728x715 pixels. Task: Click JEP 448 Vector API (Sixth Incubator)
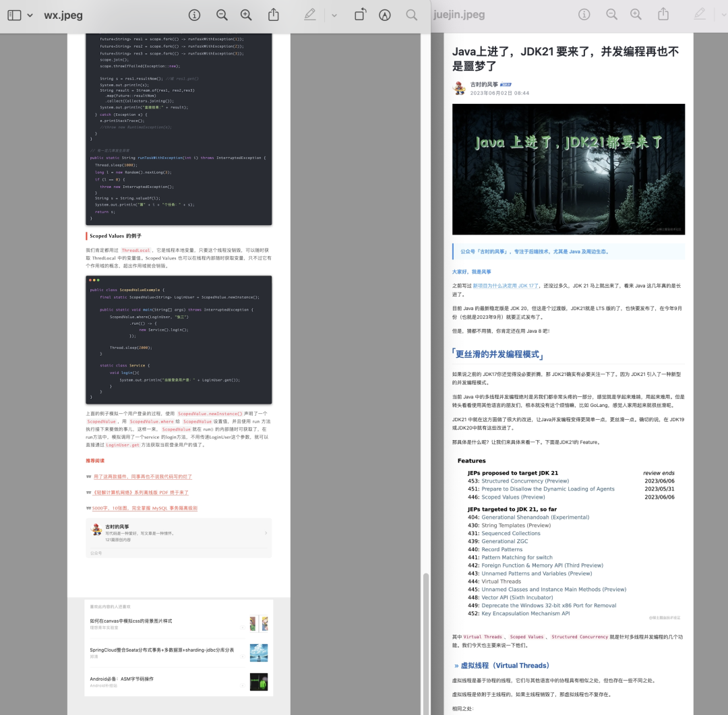[x=517, y=598]
